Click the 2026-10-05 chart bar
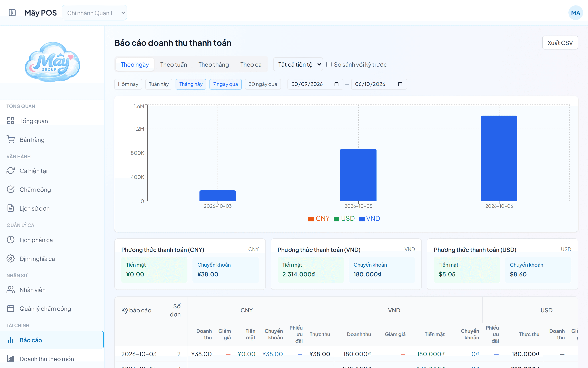Screen dimensions: 588x368 [x=358, y=175]
